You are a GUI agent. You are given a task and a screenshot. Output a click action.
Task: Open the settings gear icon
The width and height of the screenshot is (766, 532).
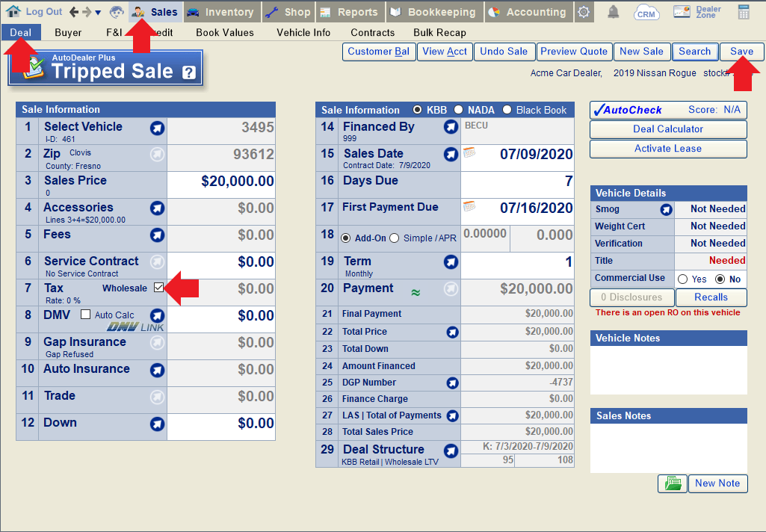tap(584, 12)
